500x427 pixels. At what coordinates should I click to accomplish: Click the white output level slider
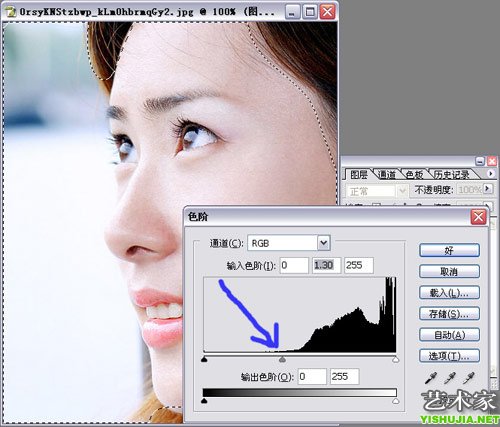tap(396, 401)
